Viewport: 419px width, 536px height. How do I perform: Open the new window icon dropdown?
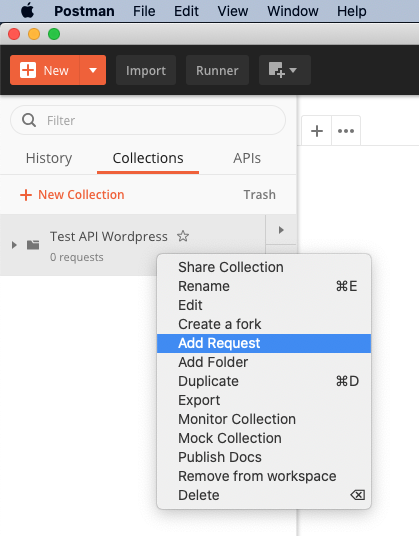pyautogui.click(x=285, y=70)
